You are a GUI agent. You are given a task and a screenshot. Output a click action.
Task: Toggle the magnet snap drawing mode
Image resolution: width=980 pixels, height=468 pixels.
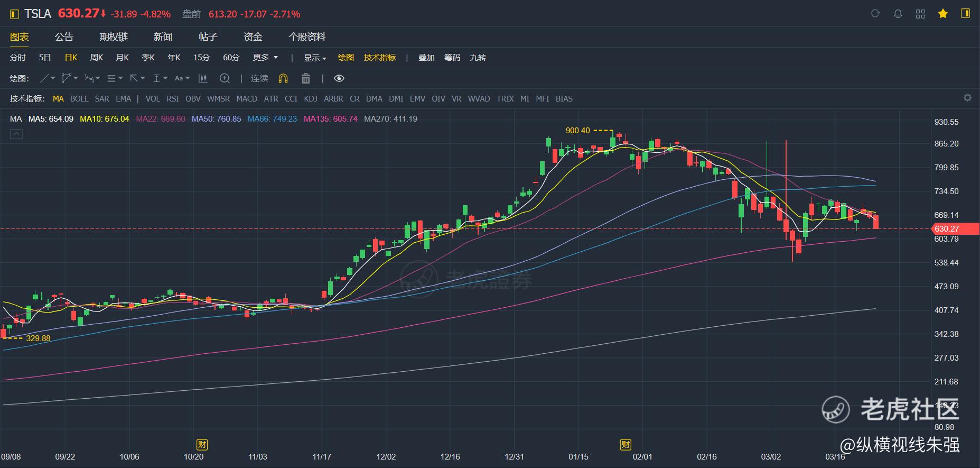(x=283, y=78)
